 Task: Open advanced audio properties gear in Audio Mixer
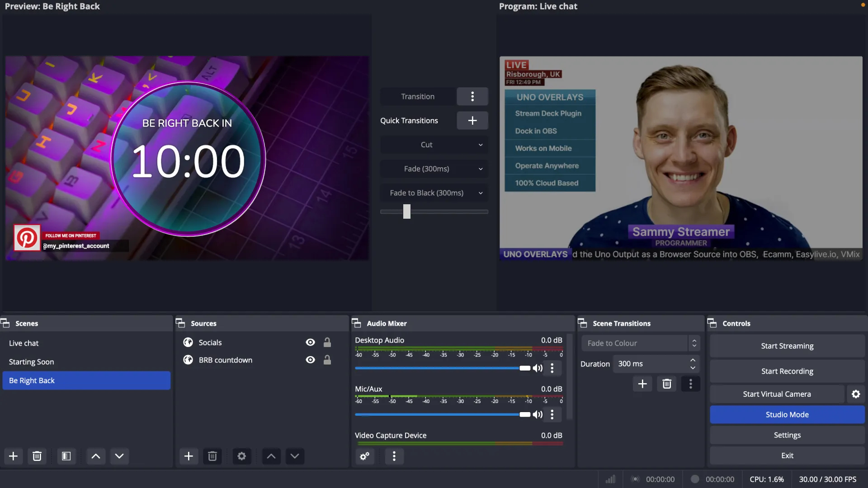(x=364, y=456)
